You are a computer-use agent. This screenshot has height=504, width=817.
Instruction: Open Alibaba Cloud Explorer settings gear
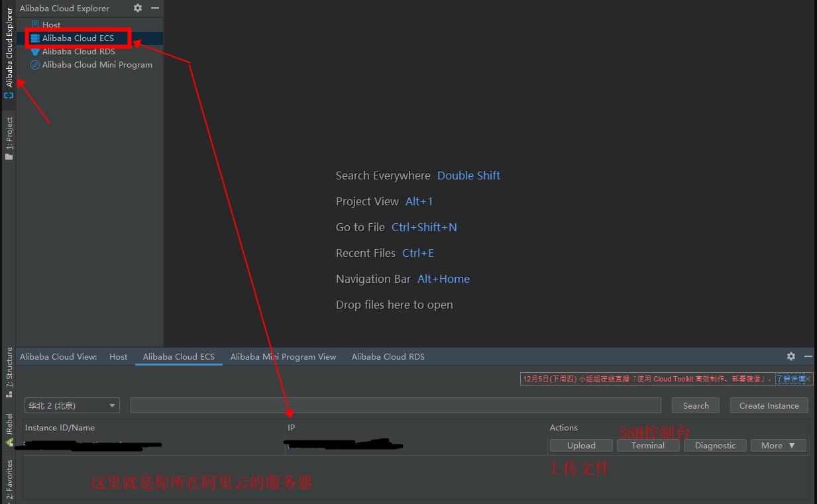click(138, 8)
